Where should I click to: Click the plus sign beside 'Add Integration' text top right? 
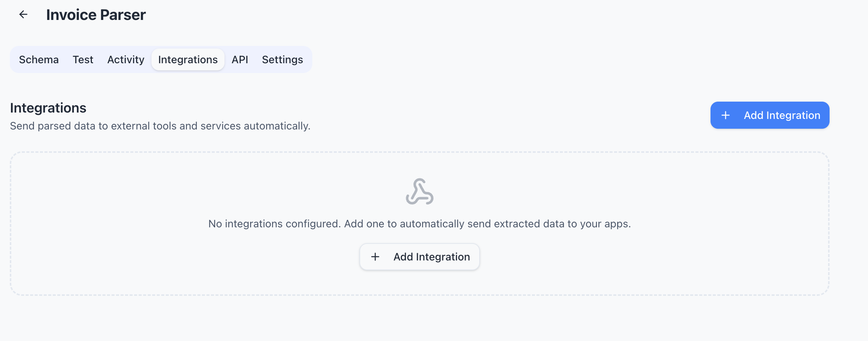tap(726, 115)
